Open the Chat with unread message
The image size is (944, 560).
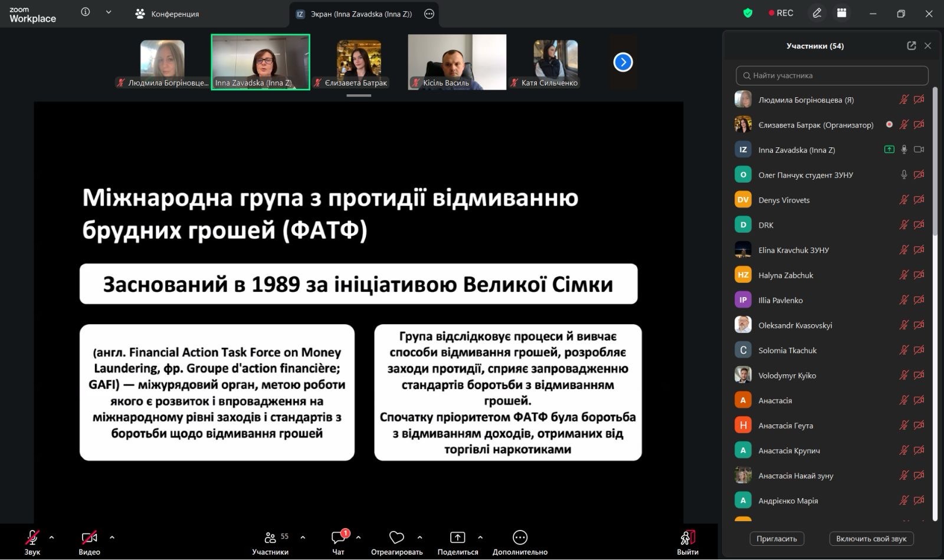[339, 538]
